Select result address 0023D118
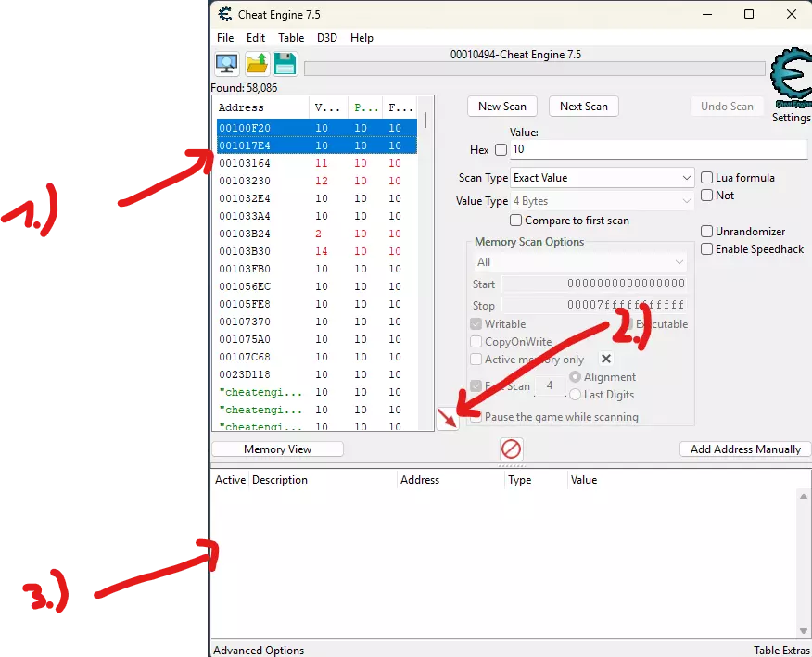Viewport: 812px width, 657px height. pos(316,374)
